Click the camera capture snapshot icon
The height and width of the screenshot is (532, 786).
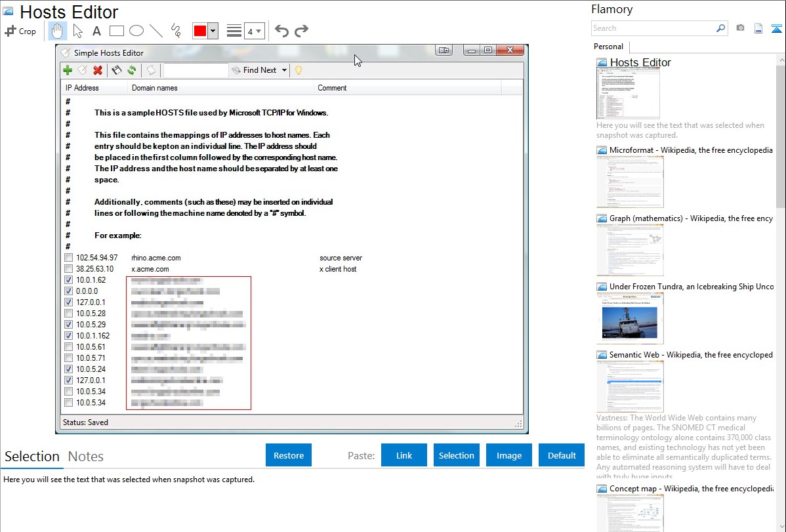click(x=740, y=28)
